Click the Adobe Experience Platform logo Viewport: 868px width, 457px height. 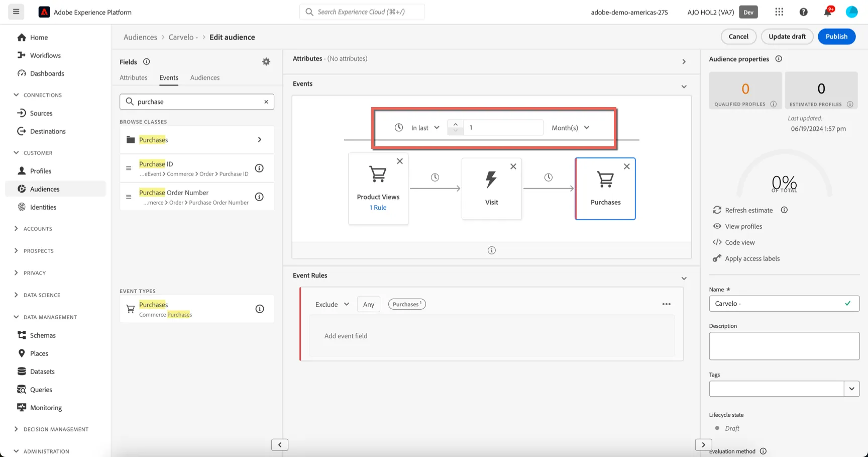click(44, 12)
